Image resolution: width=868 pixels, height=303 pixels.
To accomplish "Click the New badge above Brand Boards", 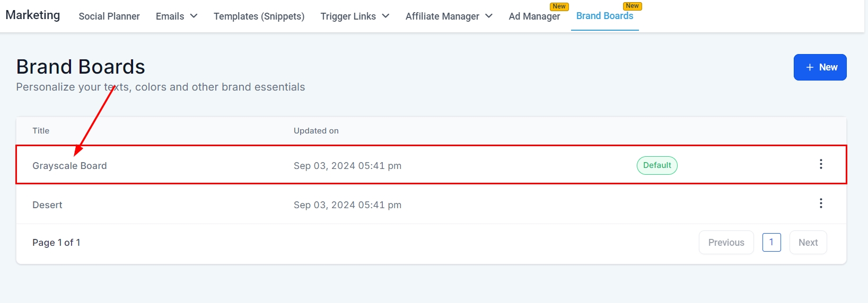I will pos(632,6).
